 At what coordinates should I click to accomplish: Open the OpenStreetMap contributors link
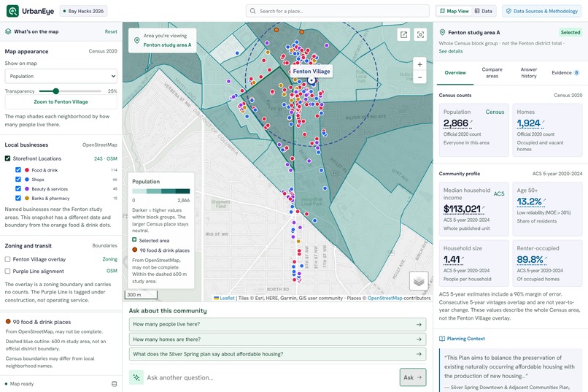coord(384,299)
